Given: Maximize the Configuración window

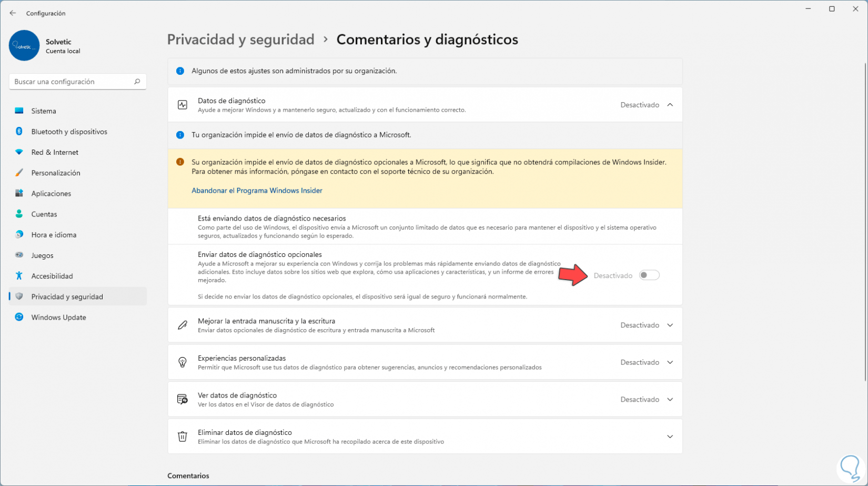Looking at the screenshot, I should [x=832, y=9].
